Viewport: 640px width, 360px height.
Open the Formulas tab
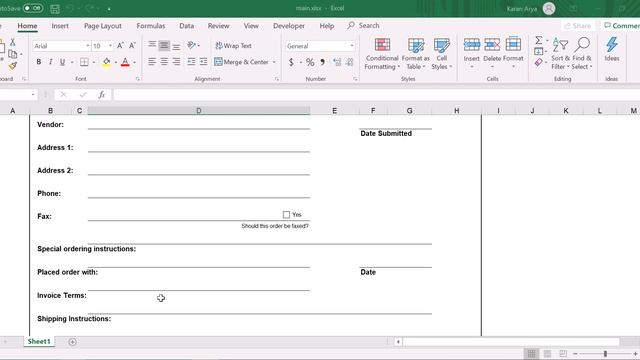point(151,26)
